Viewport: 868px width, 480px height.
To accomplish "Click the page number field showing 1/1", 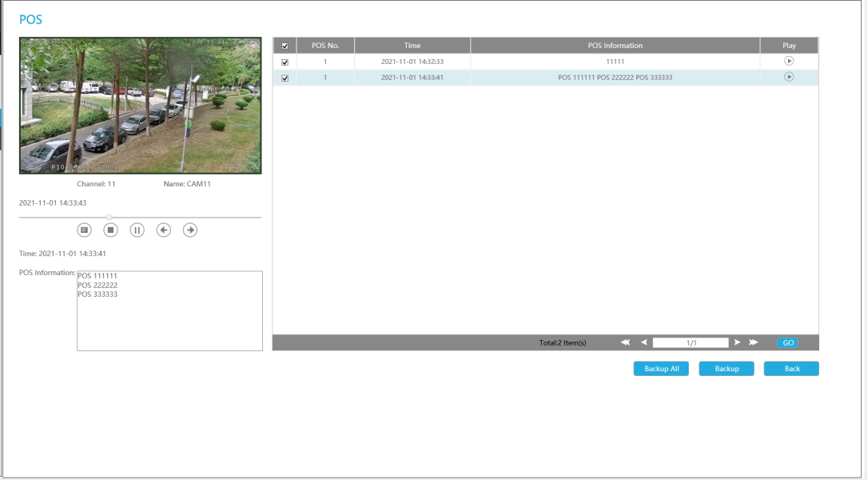I will pyautogui.click(x=691, y=342).
